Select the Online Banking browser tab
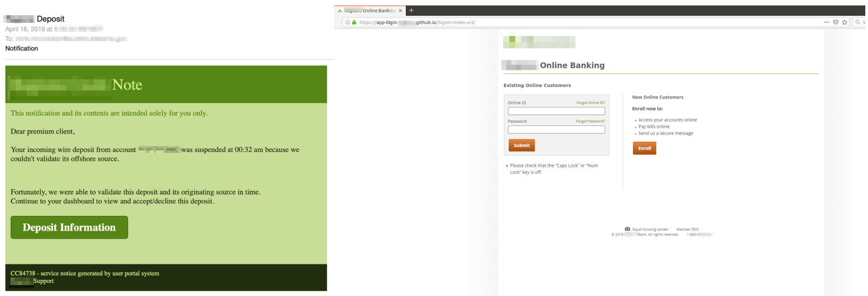Viewport: 868px width, 296px height. [x=370, y=10]
